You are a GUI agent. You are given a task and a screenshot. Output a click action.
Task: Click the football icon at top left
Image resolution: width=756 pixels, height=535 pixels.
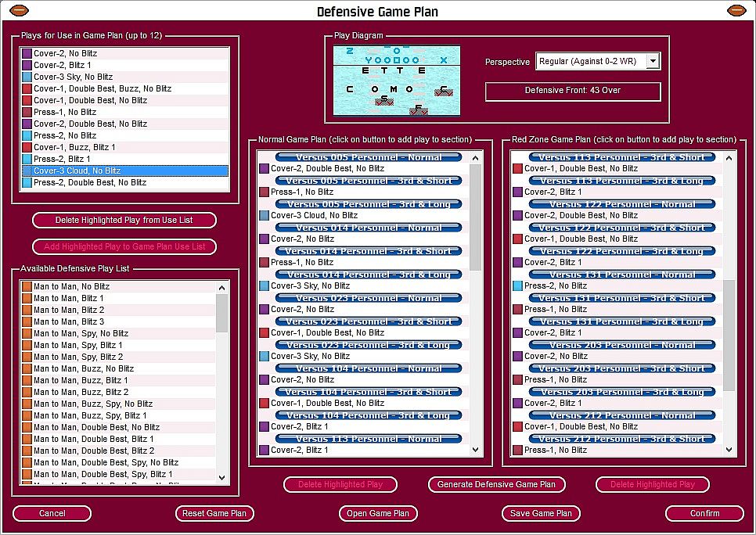point(19,9)
